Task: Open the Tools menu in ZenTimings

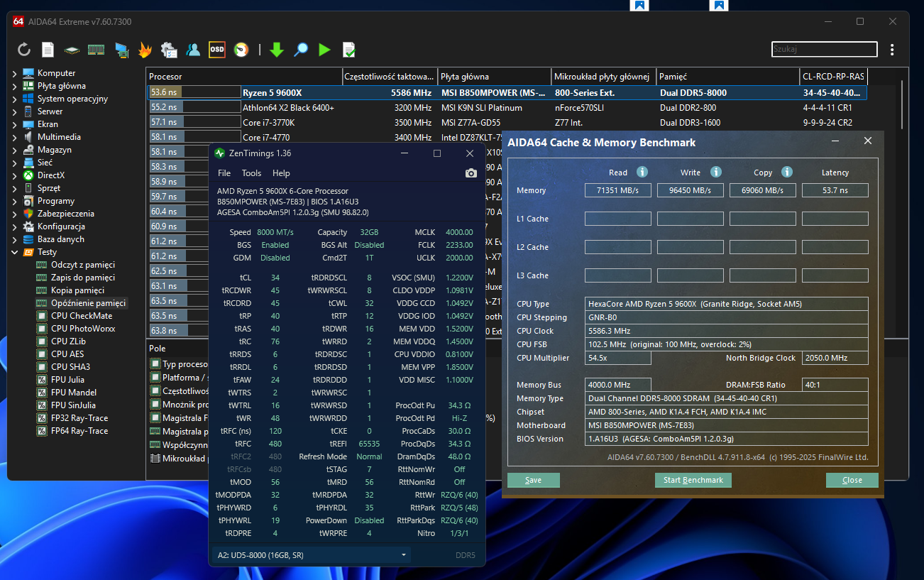Action: (x=251, y=173)
